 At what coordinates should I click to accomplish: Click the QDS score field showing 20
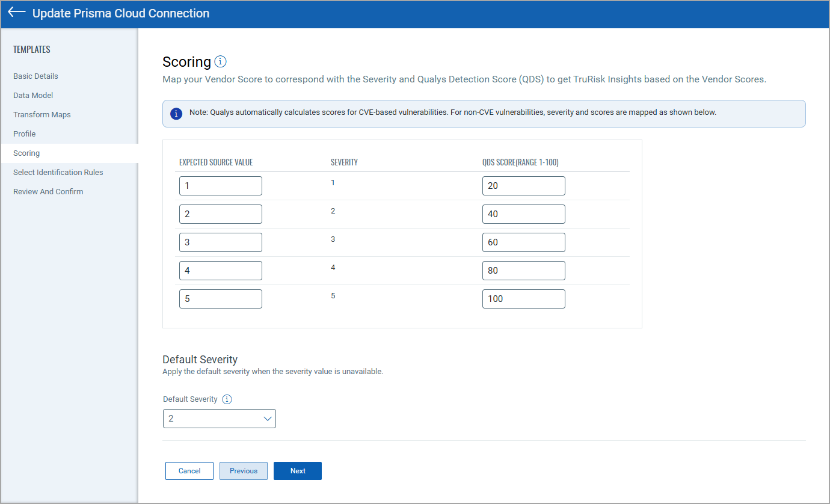[524, 186]
